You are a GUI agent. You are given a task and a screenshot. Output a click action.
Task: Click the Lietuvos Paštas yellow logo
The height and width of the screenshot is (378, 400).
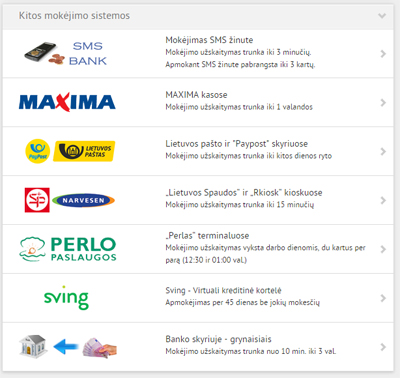click(84, 151)
